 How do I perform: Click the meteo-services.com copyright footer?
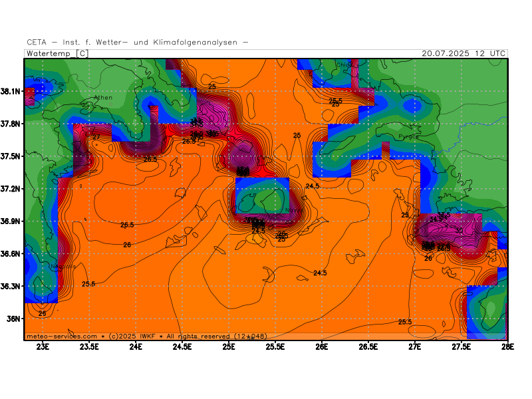pyautogui.click(x=147, y=336)
